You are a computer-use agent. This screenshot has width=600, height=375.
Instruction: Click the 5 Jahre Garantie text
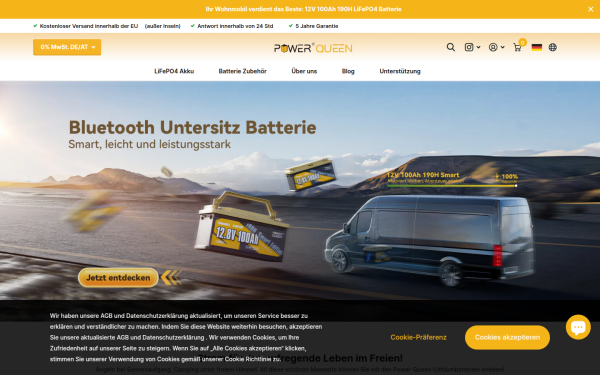(317, 26)
